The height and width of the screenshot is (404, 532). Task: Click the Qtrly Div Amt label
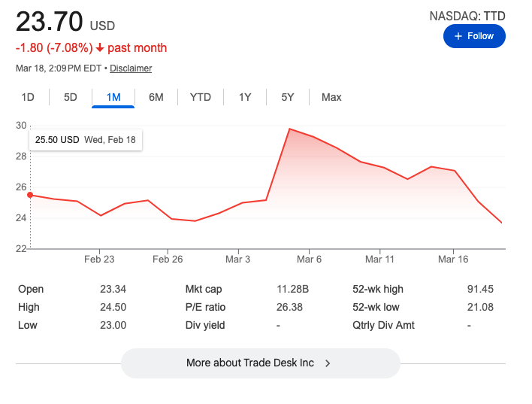383,325
